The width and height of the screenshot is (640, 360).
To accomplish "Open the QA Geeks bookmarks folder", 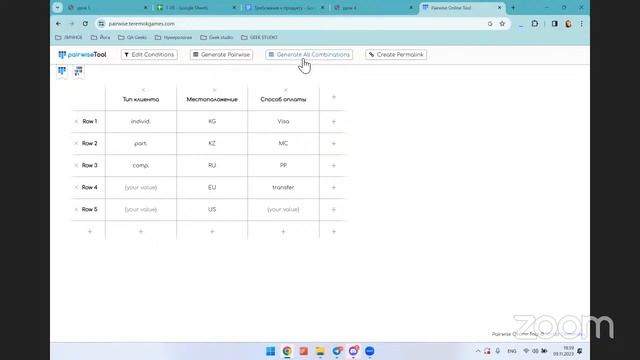I will tap(132, 38).
